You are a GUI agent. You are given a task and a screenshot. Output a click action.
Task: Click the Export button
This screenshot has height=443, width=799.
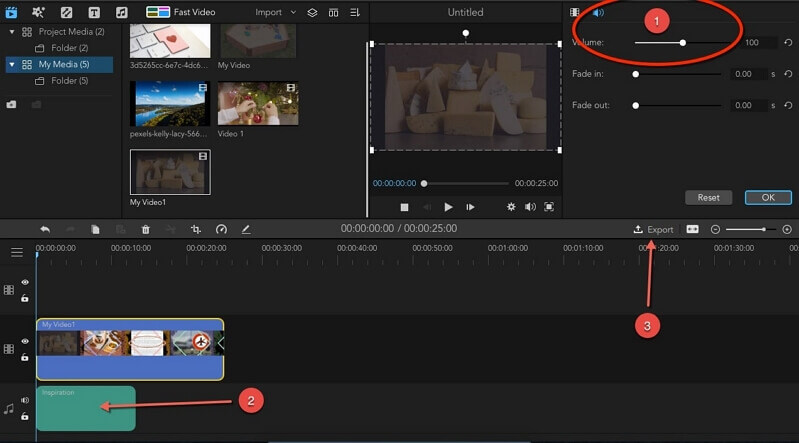click(653, 230)
